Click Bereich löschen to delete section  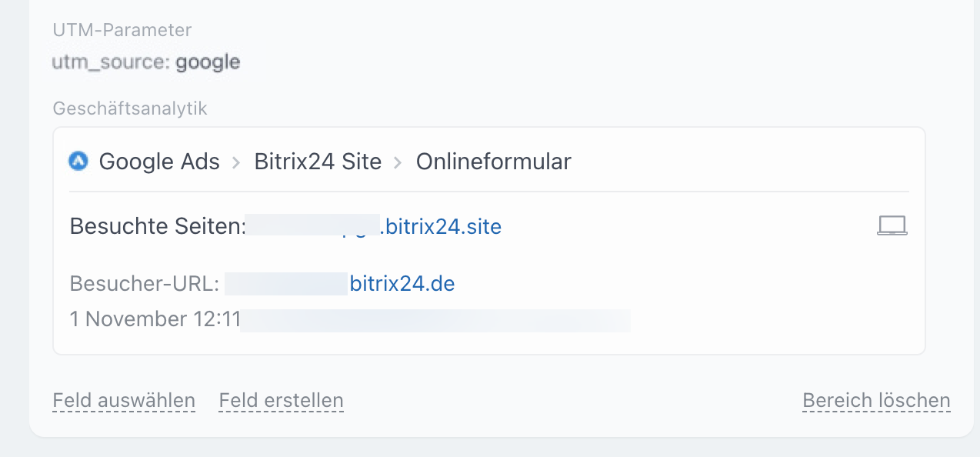coord(876,401)
